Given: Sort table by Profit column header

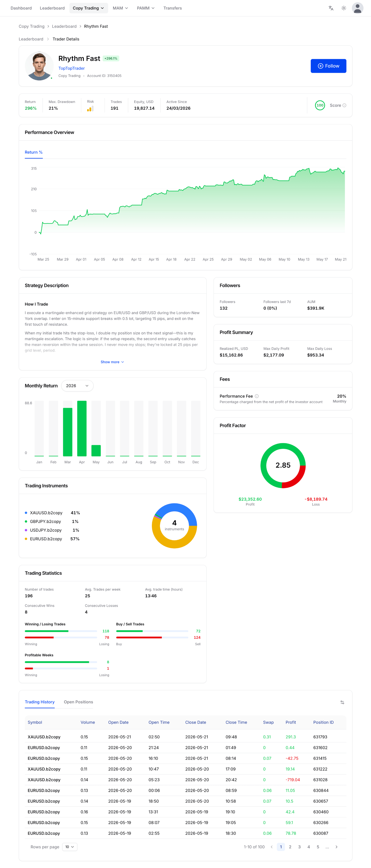Looking at the screenshot, I should click(291, 722).
